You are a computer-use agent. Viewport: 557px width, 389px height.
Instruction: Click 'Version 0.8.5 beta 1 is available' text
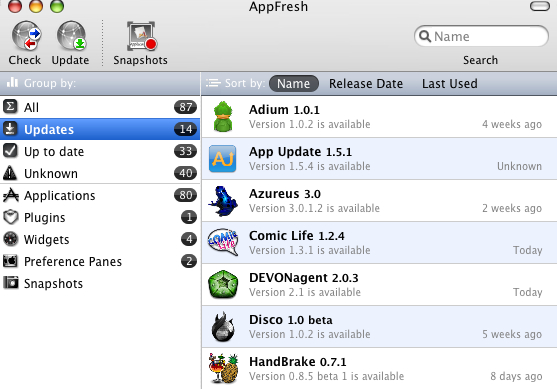(326, 376)
